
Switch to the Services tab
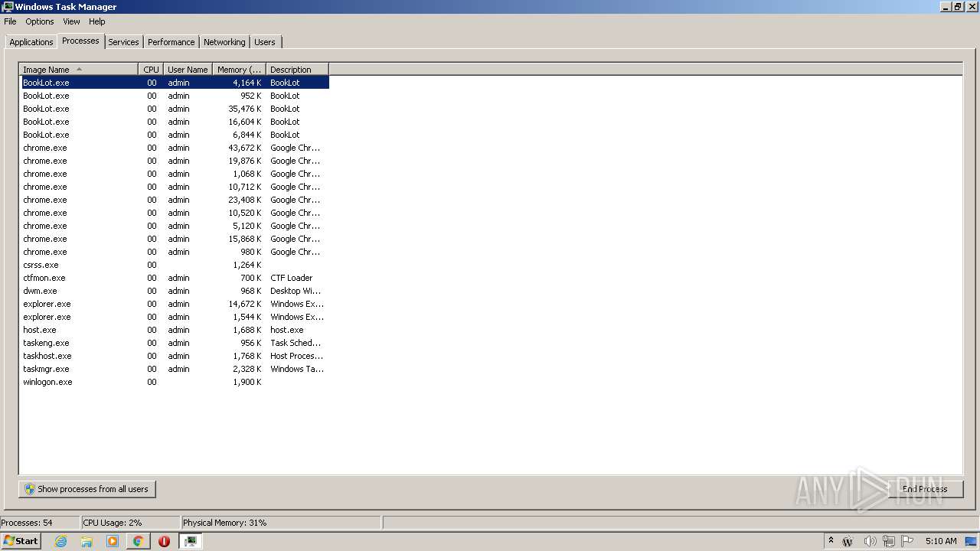123,42
